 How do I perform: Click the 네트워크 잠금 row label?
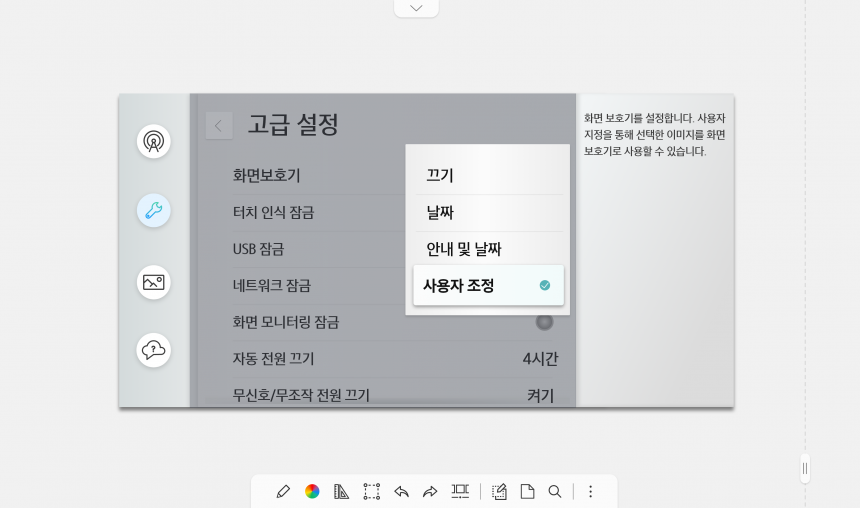point(271,286)
